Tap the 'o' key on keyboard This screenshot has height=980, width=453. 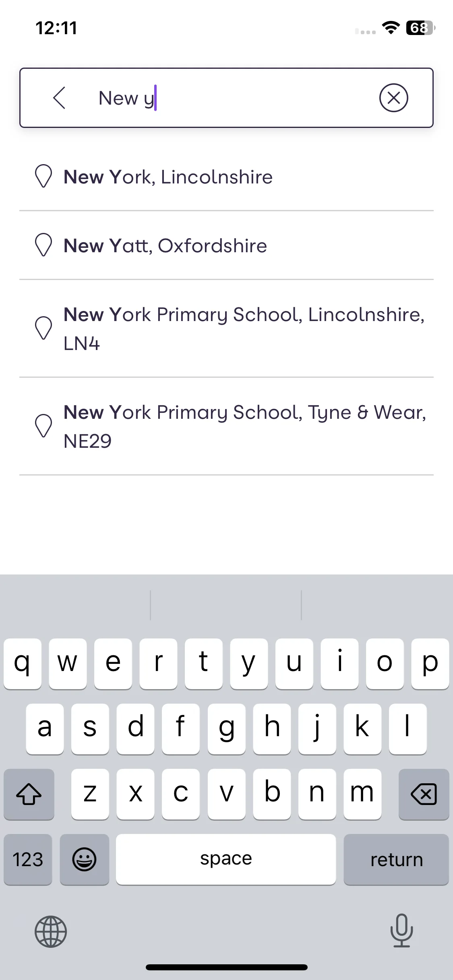[x=385, y=663]
